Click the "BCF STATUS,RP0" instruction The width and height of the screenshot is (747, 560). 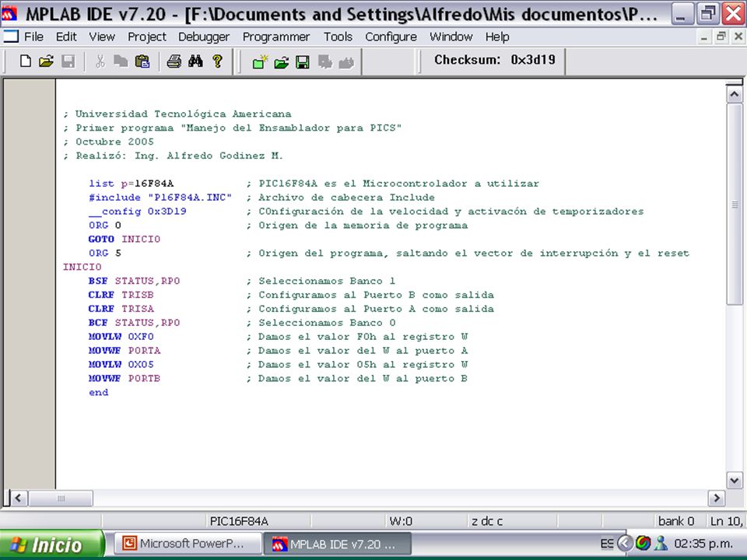click(x=134, y=323)
